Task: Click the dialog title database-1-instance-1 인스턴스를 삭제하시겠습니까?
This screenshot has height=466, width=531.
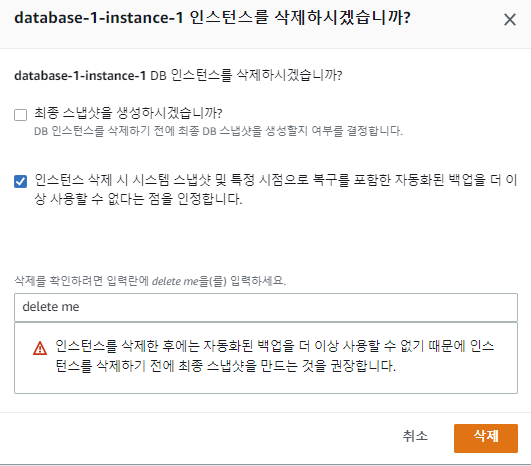Action: pos(212,18)
